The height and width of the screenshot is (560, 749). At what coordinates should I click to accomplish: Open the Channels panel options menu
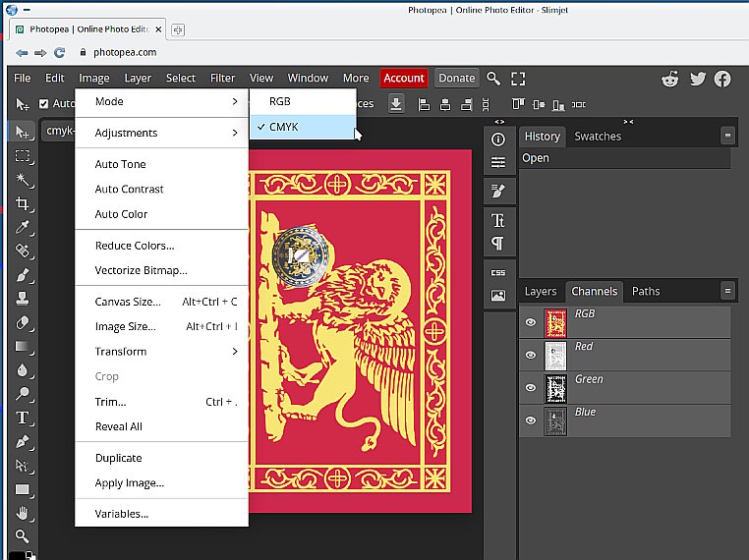(727, 291)
